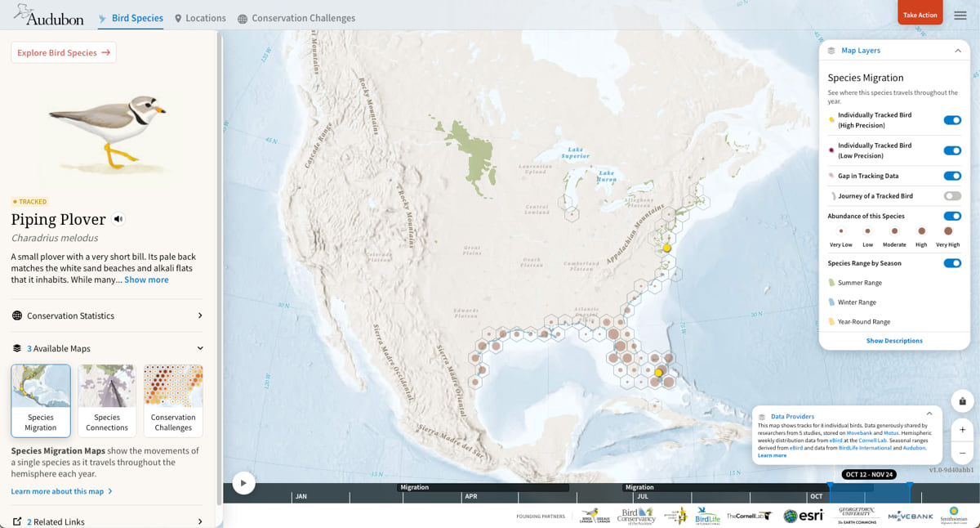980x528 pixels.
Task: Click the speaker icon beside Piping Plover
Action: coord(118,218)
